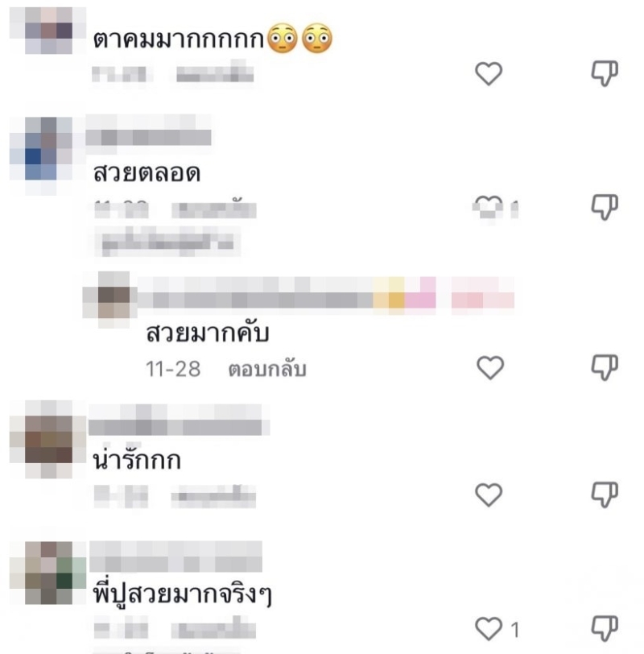
Task: Like the 'สวยตลอด' comment
Action: pyautogui.click(x=488, y=207)
